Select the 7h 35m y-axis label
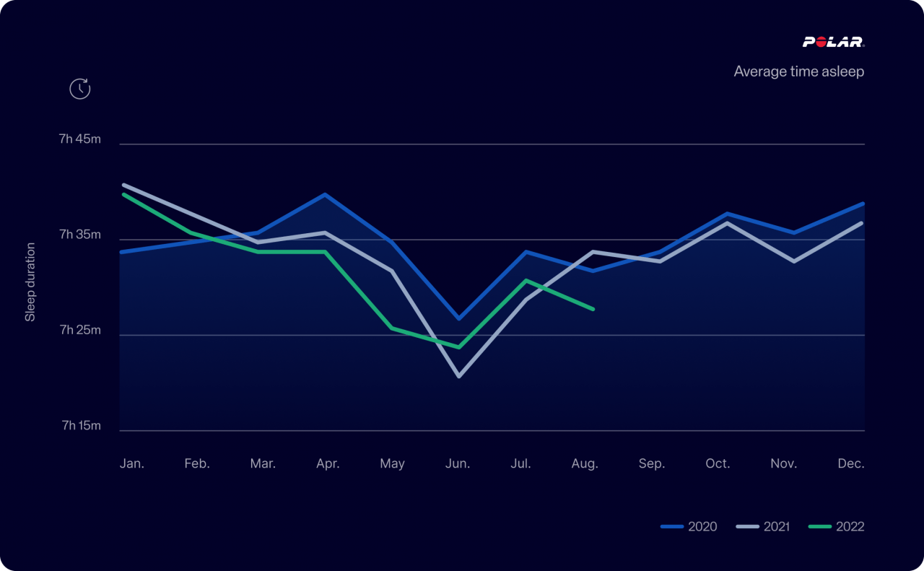924x571 pixels. (79, 235)
